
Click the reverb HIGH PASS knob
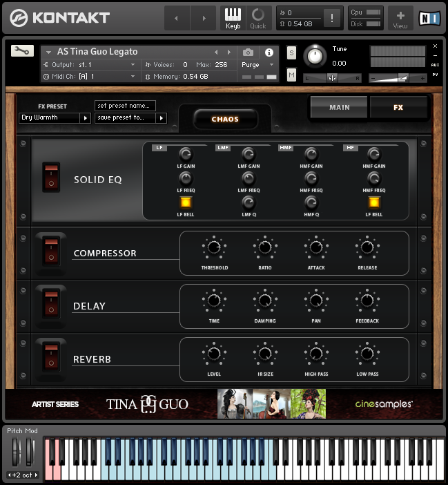click(x=316, y=354)
